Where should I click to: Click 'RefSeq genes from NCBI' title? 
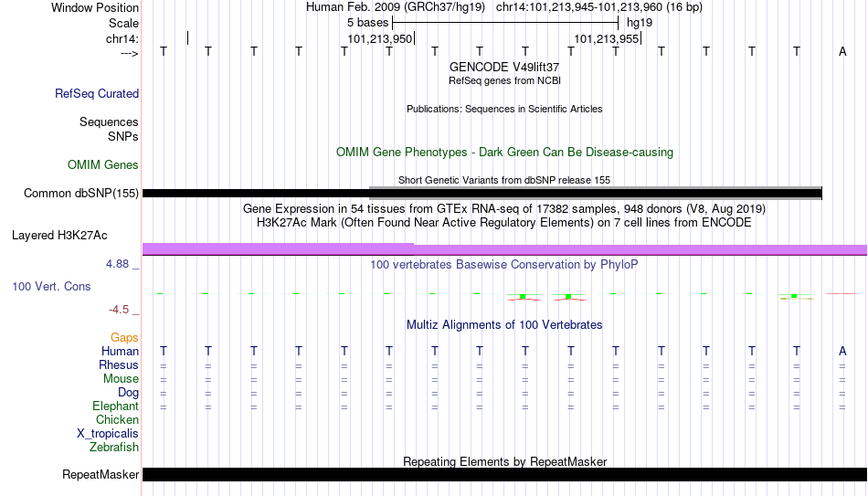(x=504, y=80)
